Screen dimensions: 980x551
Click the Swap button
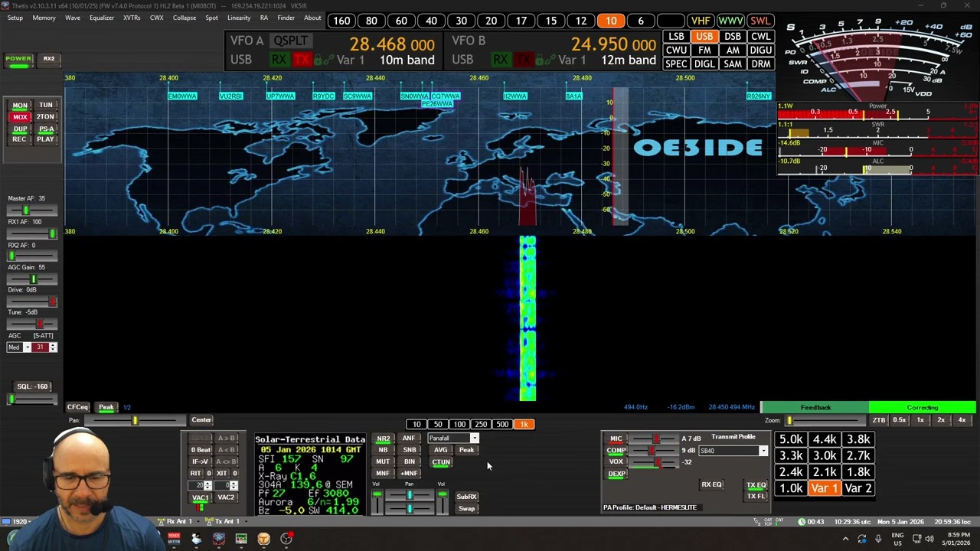click(x=466, y=509)
